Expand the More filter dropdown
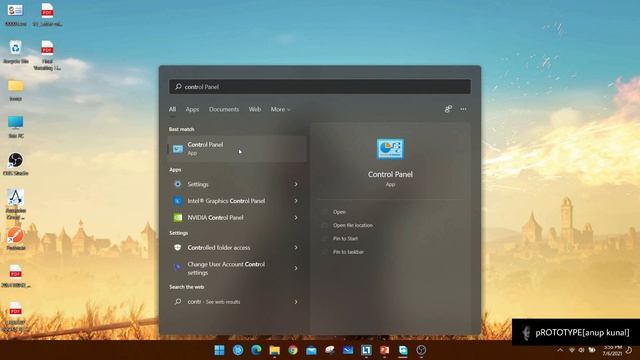 (x=280, y=109)
